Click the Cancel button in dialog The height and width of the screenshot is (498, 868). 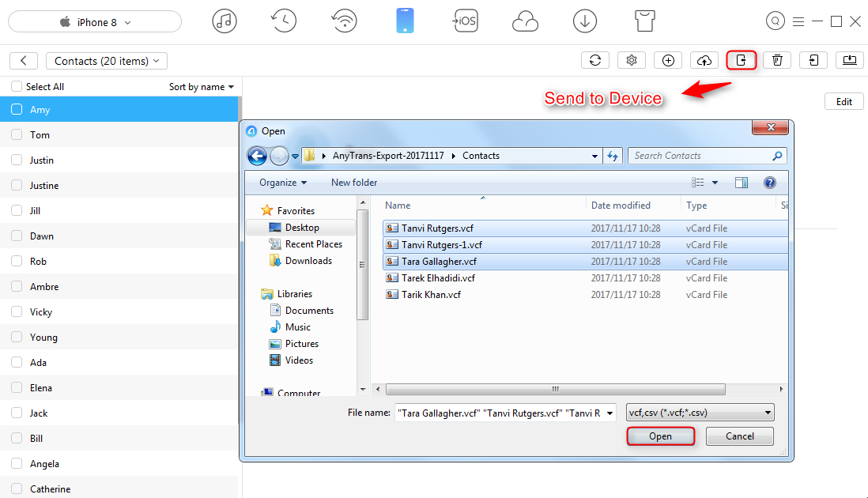click(x=740, y=436)
